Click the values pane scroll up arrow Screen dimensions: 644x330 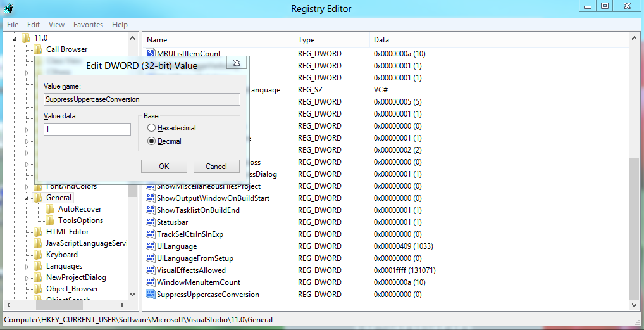point(634,38)
